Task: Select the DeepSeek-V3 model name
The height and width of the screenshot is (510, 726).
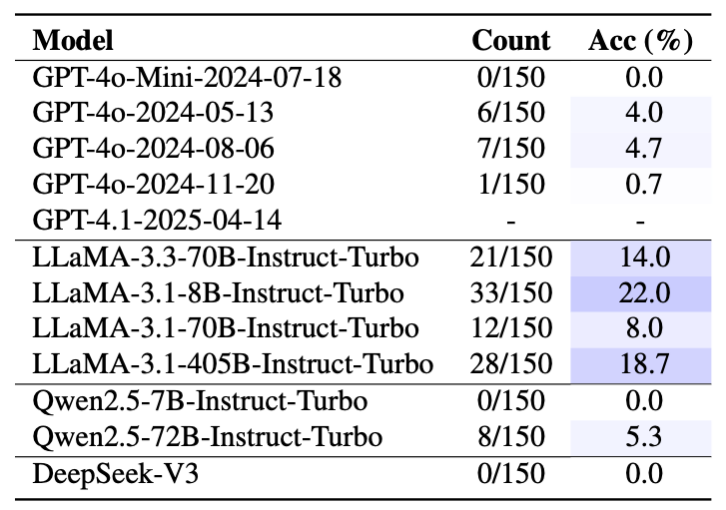Action: point(116,474)
